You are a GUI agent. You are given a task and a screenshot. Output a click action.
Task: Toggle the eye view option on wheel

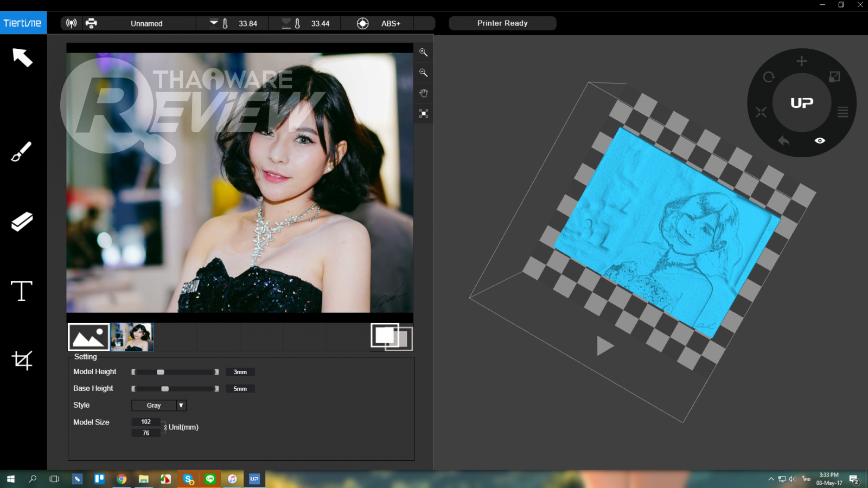point(820,140)
